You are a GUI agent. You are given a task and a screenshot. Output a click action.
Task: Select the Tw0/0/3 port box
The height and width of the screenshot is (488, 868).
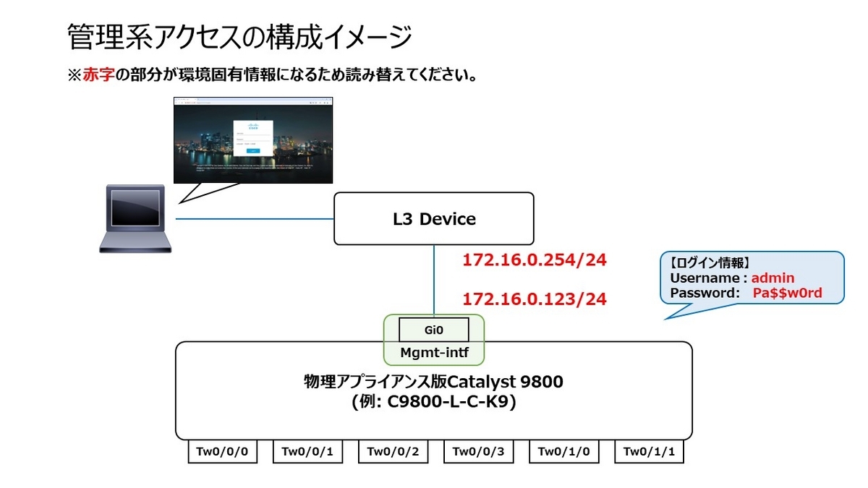click(x=478, y=452)
